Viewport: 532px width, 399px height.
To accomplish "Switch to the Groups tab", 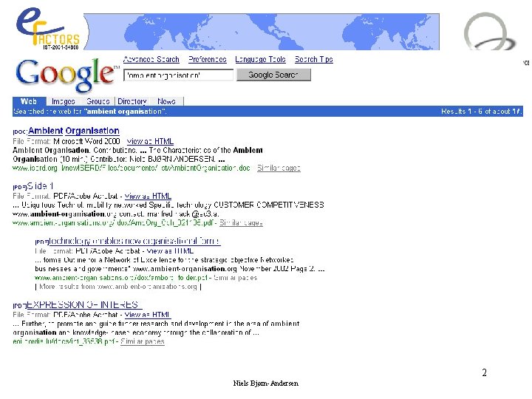I will point(98,101).
